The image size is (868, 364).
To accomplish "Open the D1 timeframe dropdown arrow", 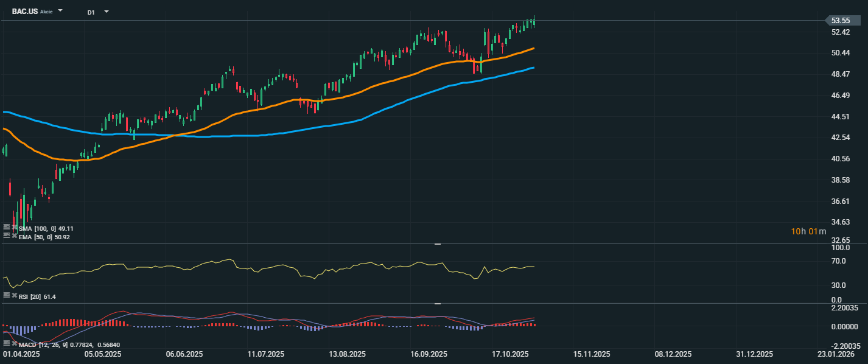I will point(106,12).
